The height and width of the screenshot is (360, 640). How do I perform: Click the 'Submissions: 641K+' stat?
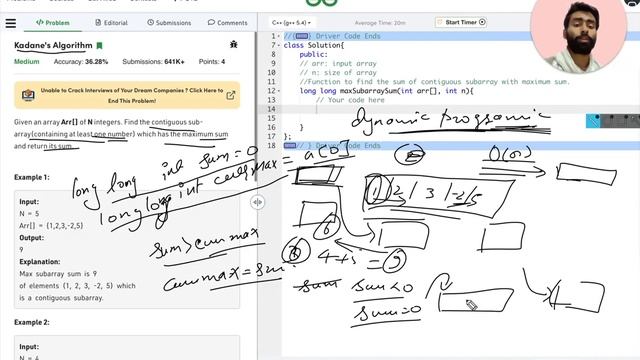point(153,62)
